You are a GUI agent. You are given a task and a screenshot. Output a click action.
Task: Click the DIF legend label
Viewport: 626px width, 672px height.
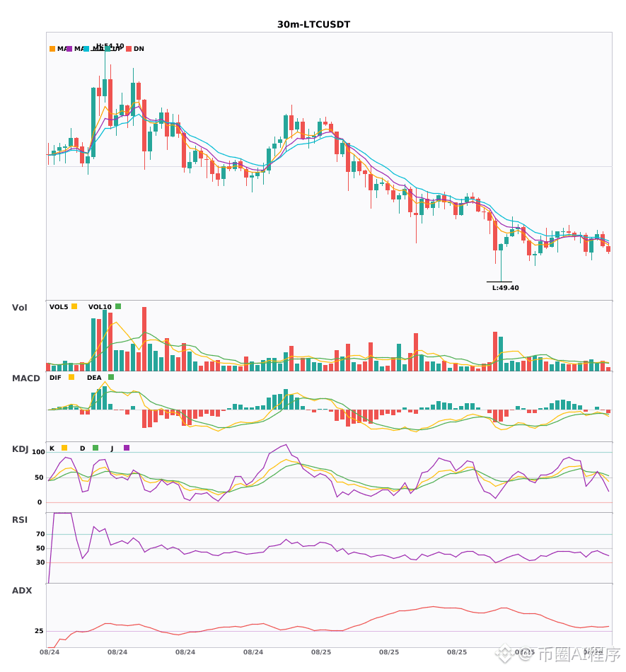(x=55, y=378)
